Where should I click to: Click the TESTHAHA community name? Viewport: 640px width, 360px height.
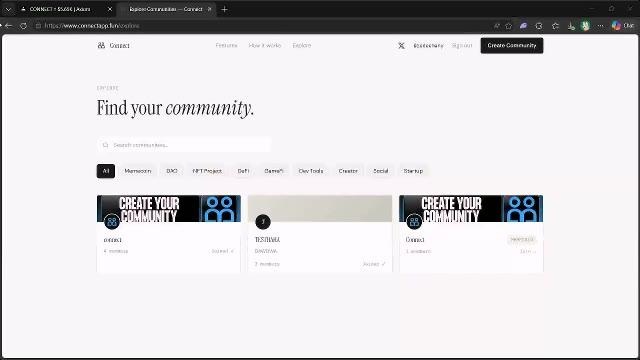[267, 240]
